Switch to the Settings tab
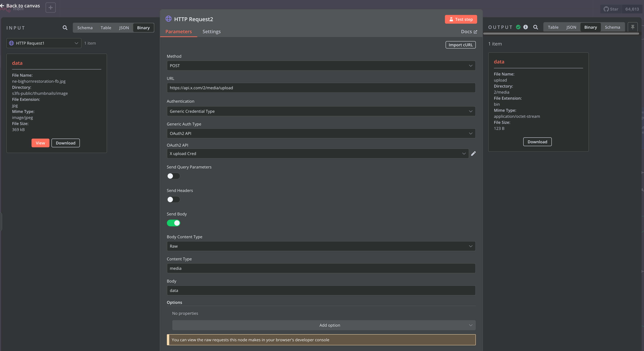Screen dimensions: 644x351 tap(211, 32)
